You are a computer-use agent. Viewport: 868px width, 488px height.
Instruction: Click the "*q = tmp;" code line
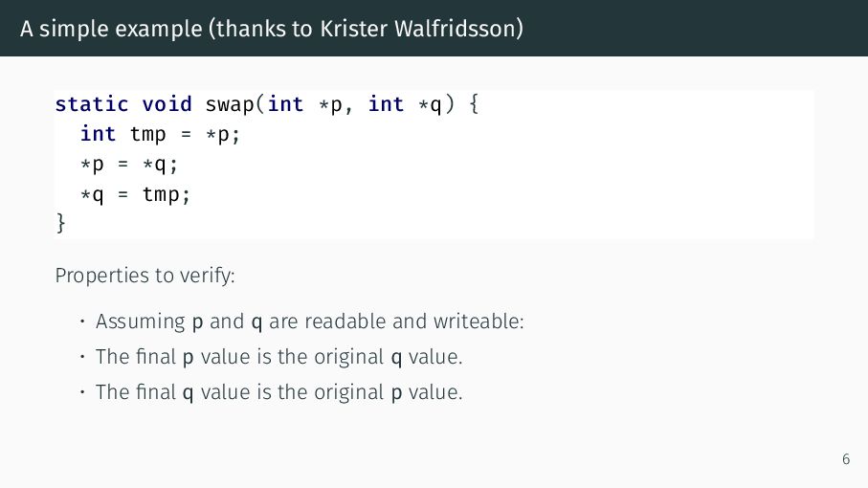(135, 195)
